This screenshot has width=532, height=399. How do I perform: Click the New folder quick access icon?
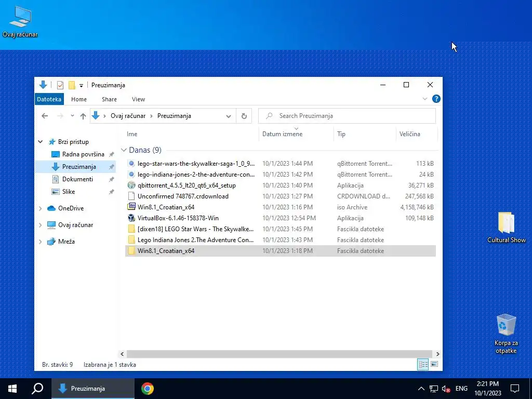[72, 85]
